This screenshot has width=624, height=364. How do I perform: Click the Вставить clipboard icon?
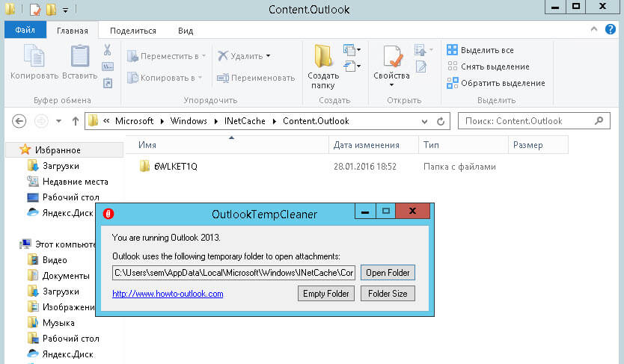(79, 55)
